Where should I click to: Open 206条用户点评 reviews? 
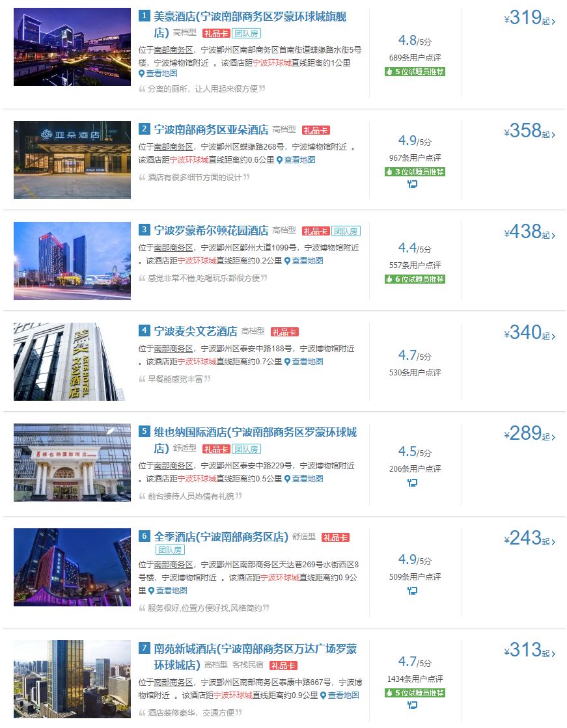point(415,468)
